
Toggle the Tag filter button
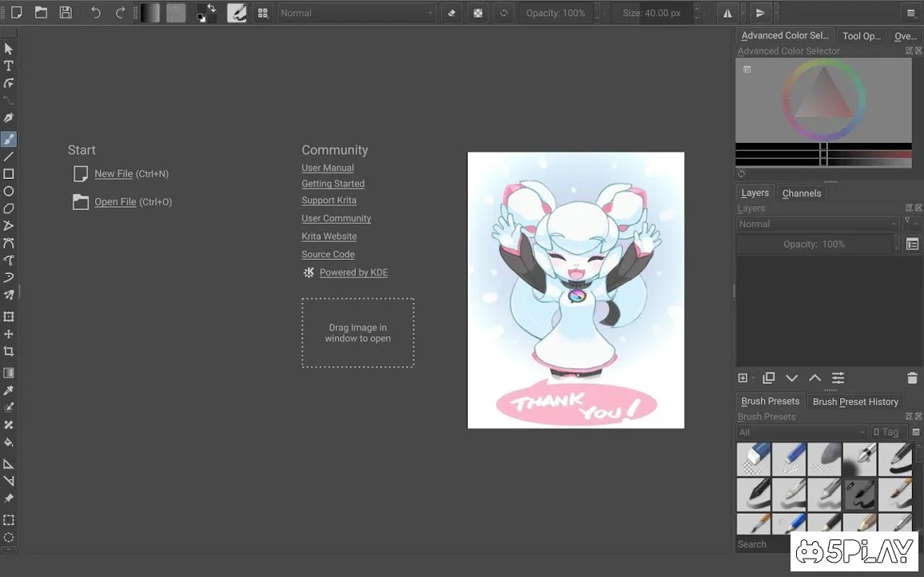pos(887,432)
